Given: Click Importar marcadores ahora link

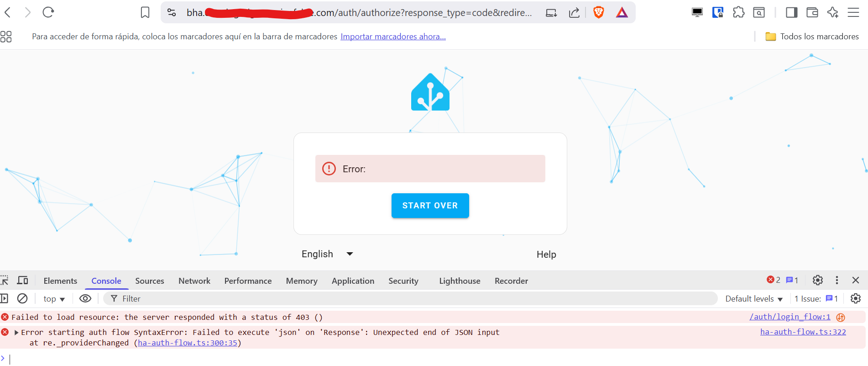Looking at the screenshot, I should pos(393,37).
